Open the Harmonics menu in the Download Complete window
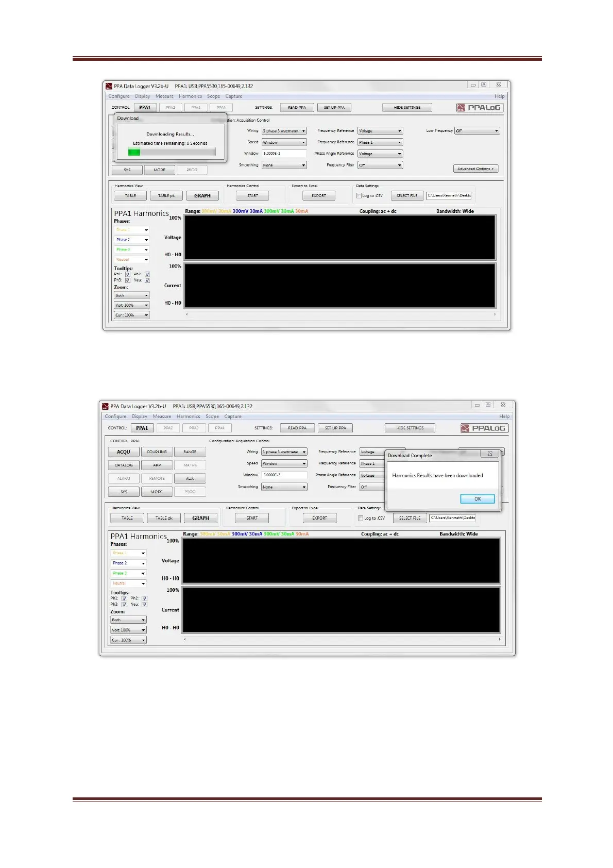Screen dimensions: 613x868 pyautogui.click(x=189, y=416)
